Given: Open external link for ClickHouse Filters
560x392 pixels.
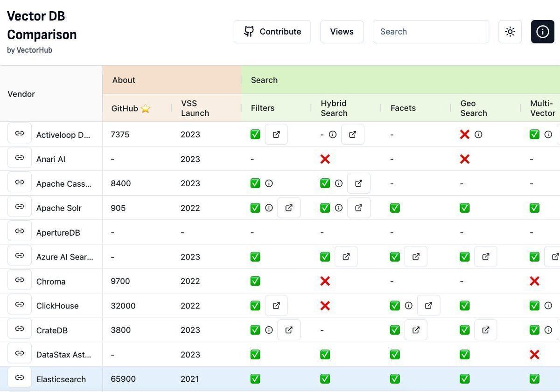Looking at the screenshot, I should tap(276, 306).
